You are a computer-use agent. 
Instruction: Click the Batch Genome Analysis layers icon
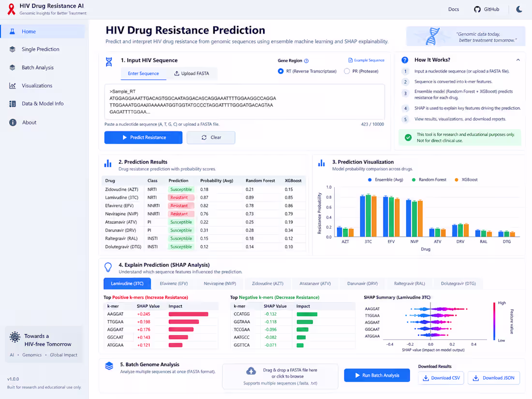coord(109,366)
